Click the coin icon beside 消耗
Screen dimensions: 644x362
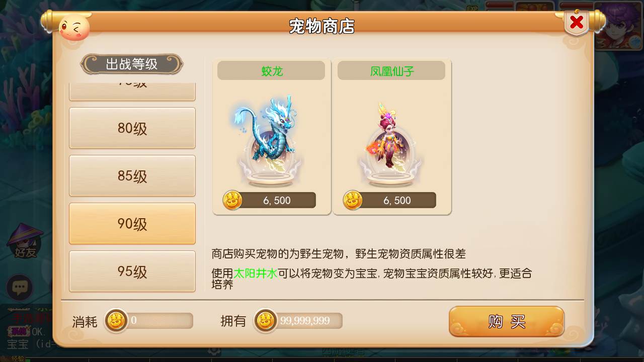pos(116,320)
